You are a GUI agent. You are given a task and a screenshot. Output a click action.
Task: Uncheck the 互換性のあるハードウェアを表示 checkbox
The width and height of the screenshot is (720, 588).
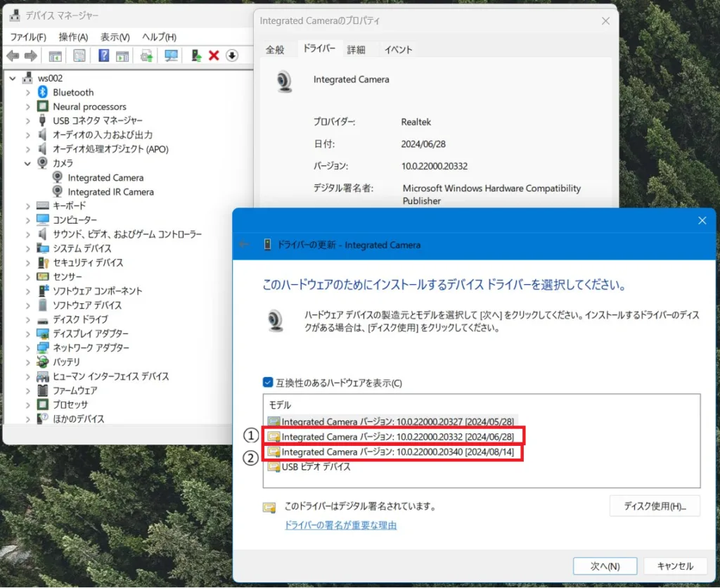[x=267, y=383]
